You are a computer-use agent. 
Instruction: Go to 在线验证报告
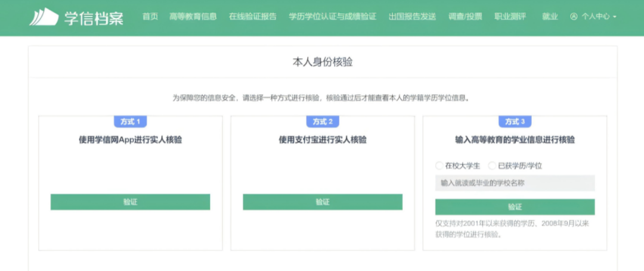click(x=253, y=17)
